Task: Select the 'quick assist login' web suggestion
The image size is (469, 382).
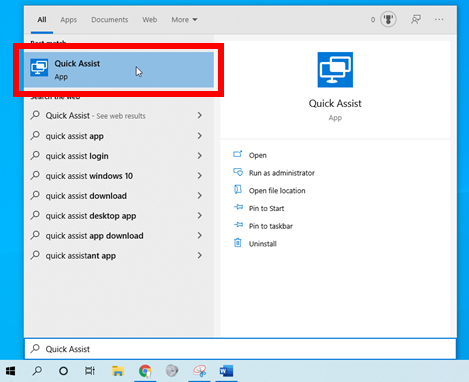Action: pos(77,156)
